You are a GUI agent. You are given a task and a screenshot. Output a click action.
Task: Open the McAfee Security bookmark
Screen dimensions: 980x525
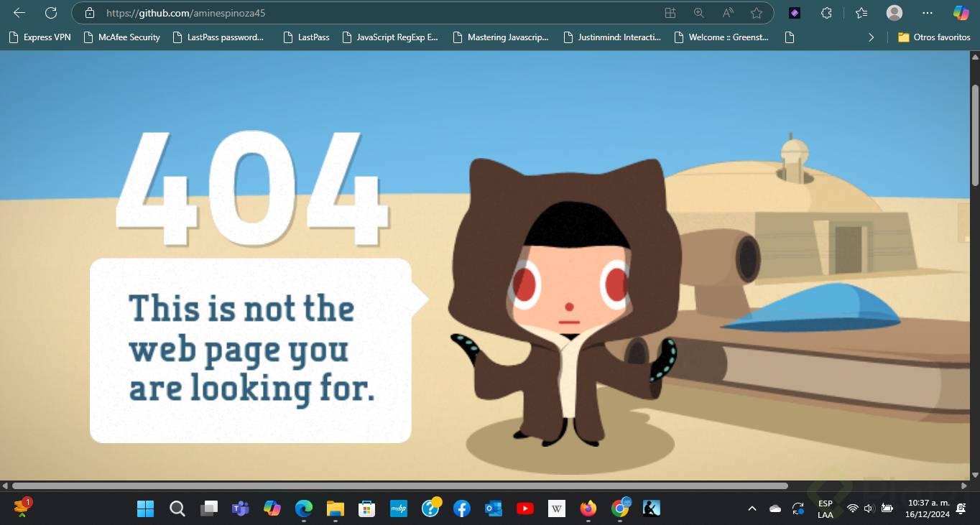(x=121, y=37)
